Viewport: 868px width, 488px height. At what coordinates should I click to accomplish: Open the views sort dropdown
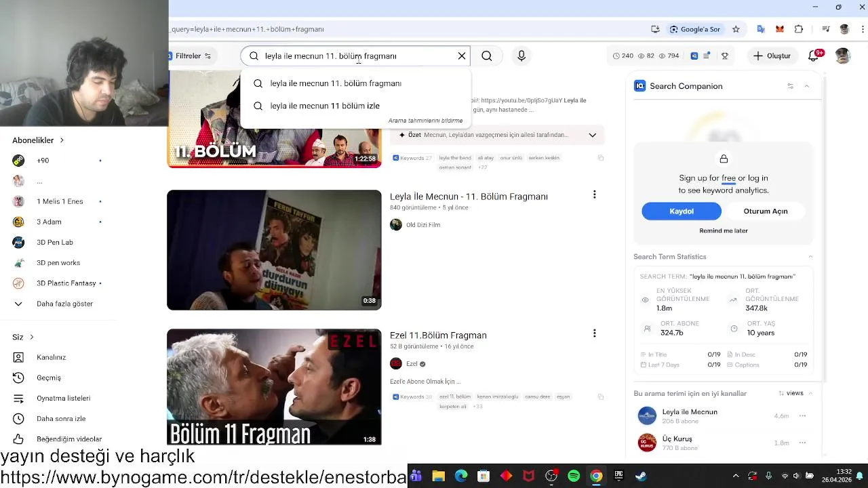point(791,393)
